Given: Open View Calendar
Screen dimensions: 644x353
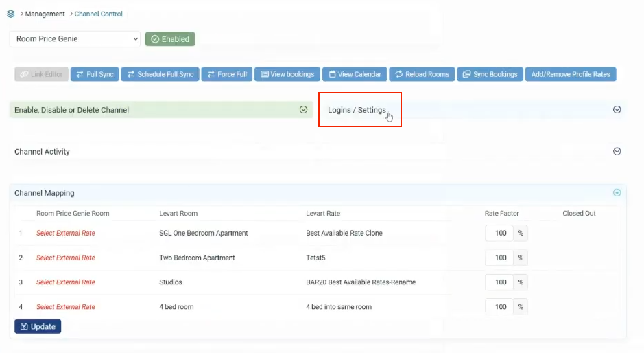Looking at the screenshot, I should (x=354, y=74).
